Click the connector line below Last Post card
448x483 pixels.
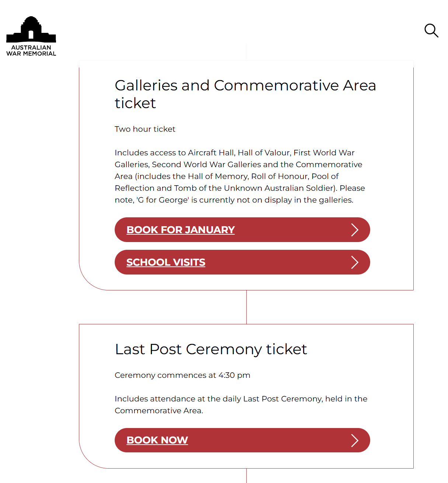[x=246, y=476]
